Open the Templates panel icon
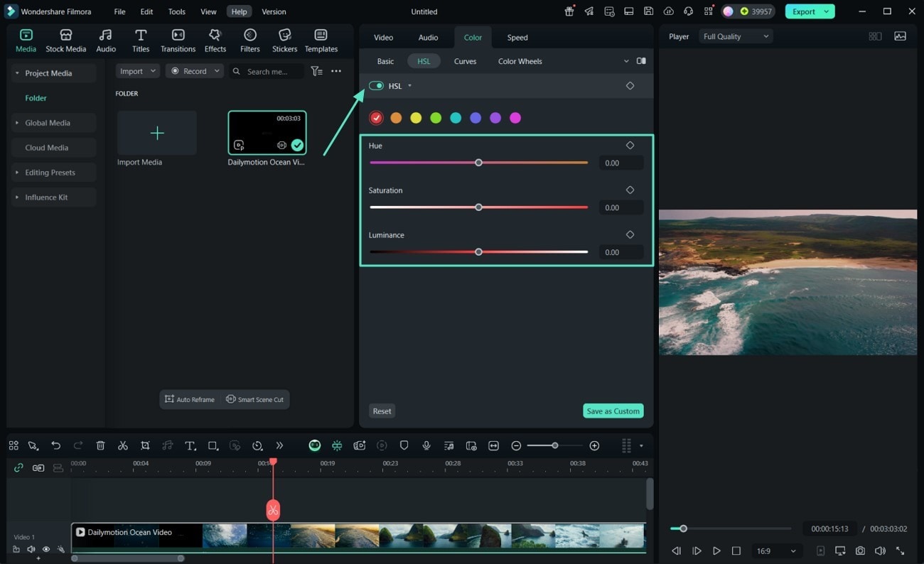 [x=321, y=36]
